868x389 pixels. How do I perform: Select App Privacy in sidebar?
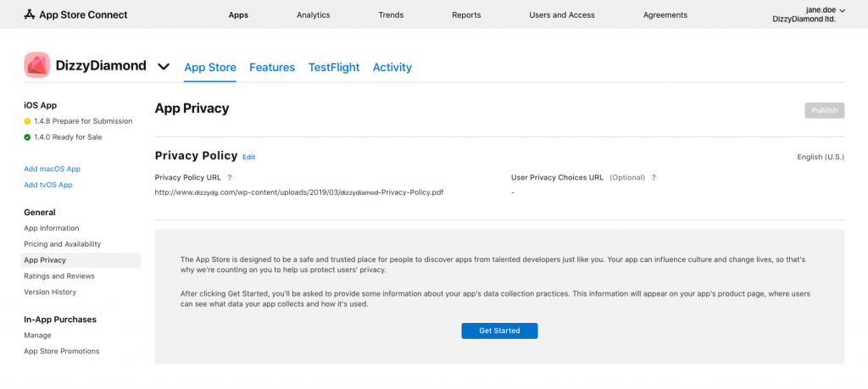pyautogui.click(x=81, y=260)
